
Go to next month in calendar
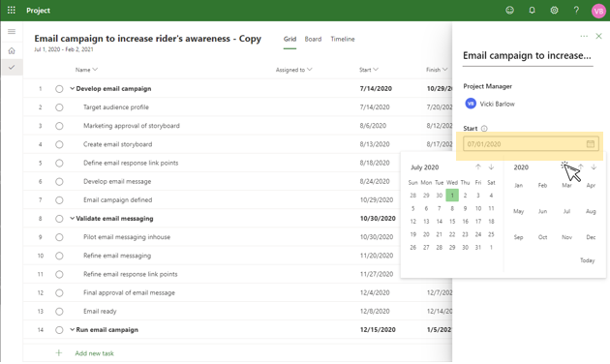pos(491,167)
